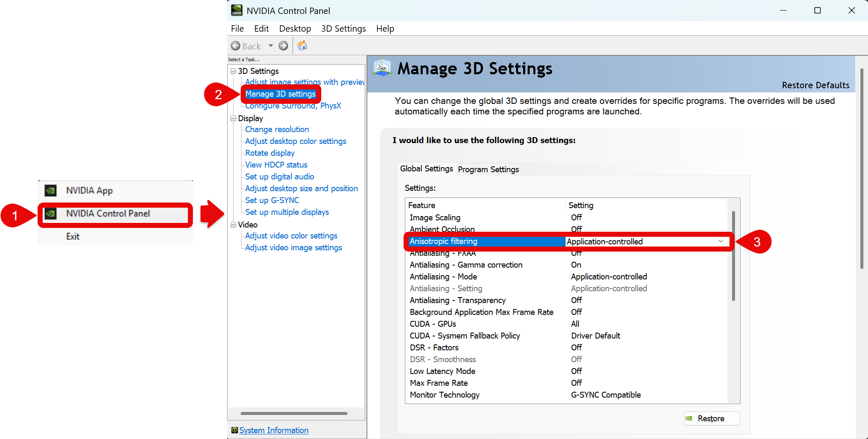Viewport: 868px width, 439px height.
Task: Open the Help menu
Action: pyautogui.click(x=385, y=29)
